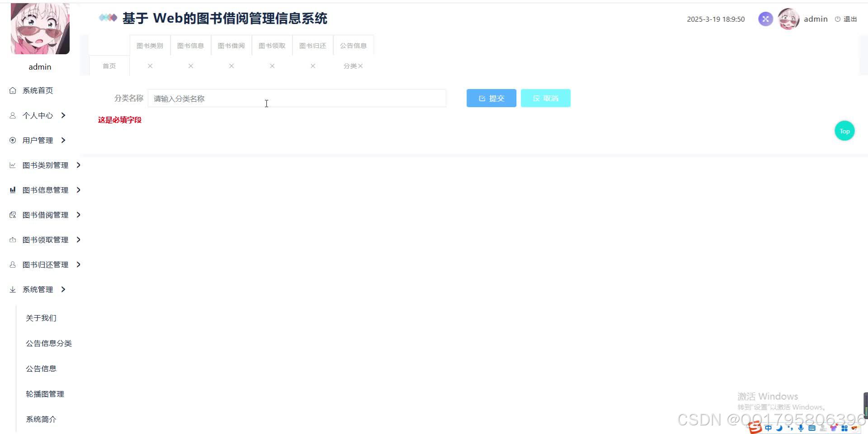This screenshot has width=868, height=434.
Task: Click the 取消 cancel button
Action: pyautogui.click(x=545, y=98)
